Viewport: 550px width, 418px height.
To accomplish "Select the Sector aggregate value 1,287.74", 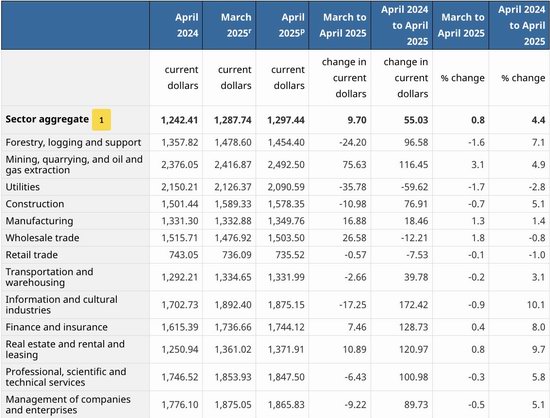I will tap(233, 120).
